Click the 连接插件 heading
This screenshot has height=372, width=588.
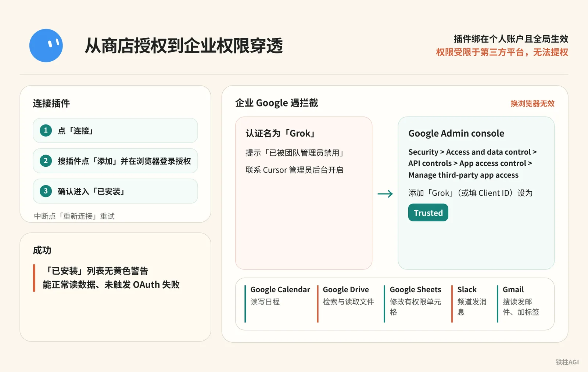coord(51,103)
